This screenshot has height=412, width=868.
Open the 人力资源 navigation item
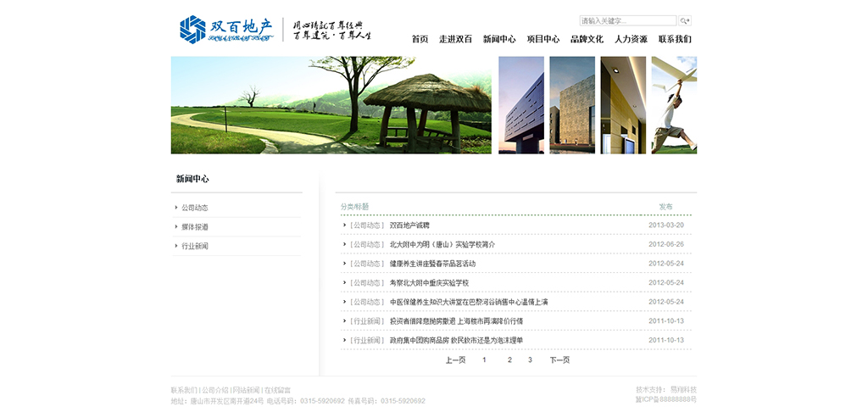tap(631, 39)
